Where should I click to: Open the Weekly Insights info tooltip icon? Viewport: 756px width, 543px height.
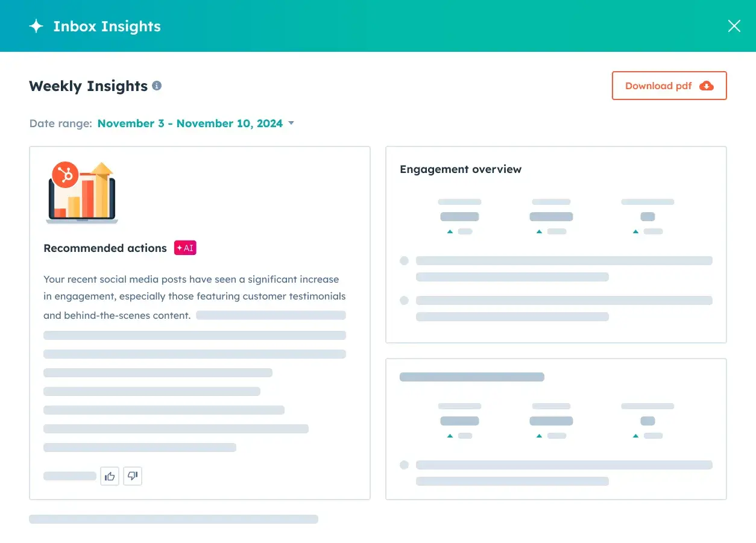[157, 85]
